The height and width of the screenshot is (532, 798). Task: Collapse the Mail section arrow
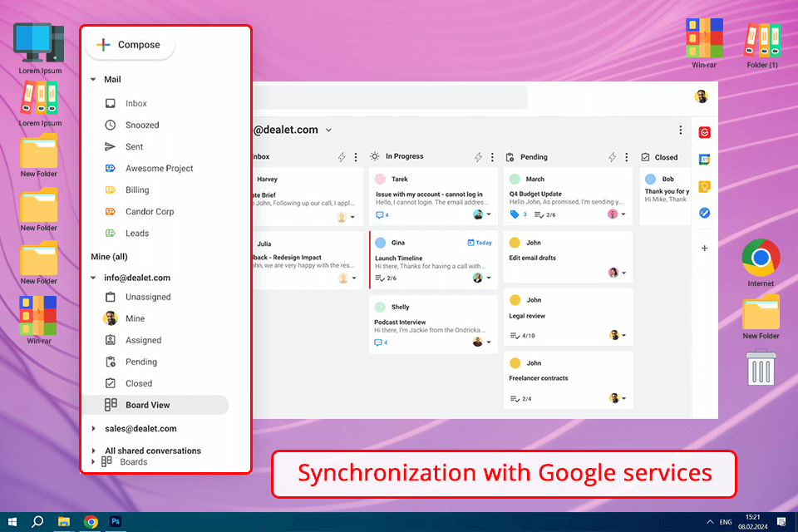coord(93,80)
